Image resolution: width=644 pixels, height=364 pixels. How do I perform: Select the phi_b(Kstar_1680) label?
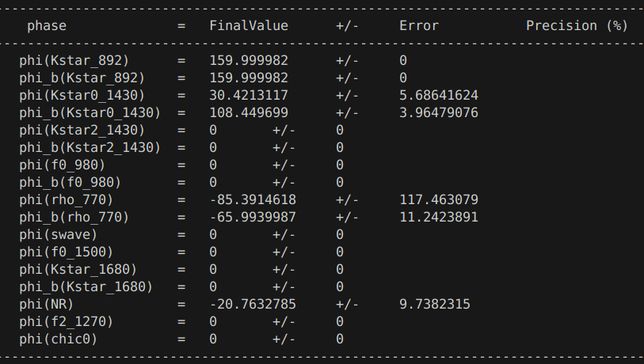(86, 287)
